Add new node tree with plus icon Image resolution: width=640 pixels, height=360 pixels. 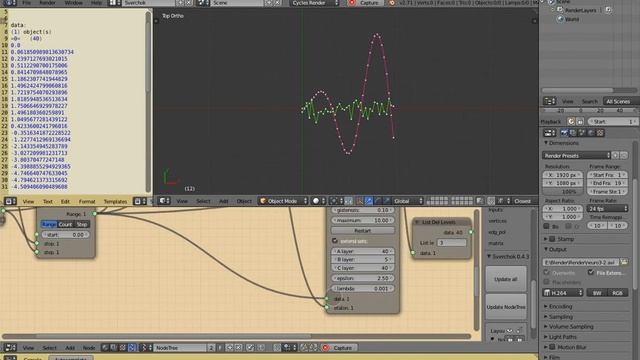230,348
